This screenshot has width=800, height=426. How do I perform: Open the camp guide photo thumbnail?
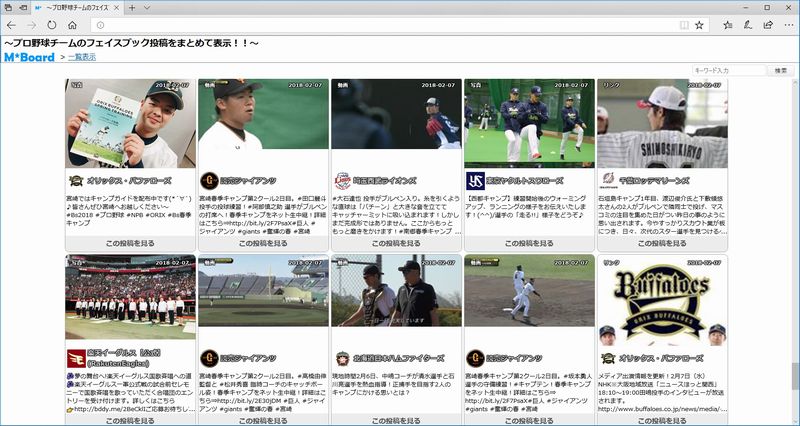pyautogui.click(x=130, y=123)
